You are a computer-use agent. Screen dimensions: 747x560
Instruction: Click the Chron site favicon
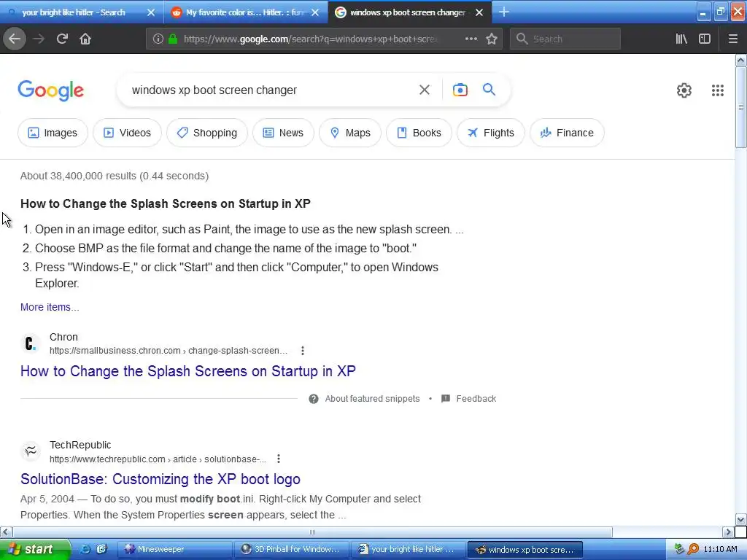(x=31, y=343)
